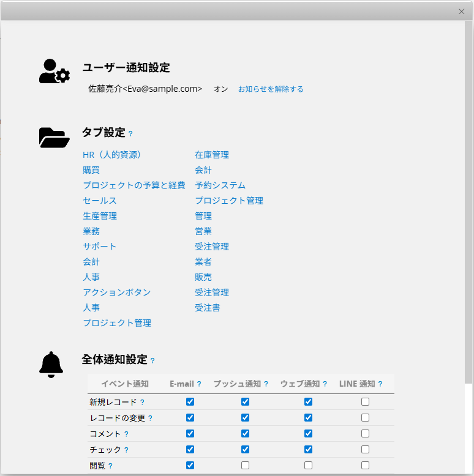Open the サポート tab link
474x476 pixels.
[100, 247]
